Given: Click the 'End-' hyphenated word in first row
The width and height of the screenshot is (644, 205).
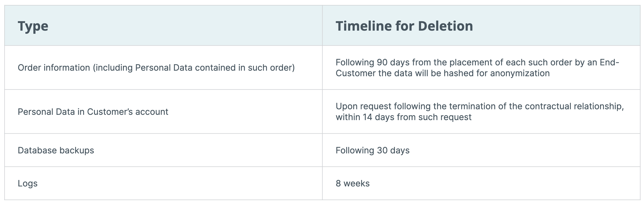Looking at the screenshot, I should point(609,62).
